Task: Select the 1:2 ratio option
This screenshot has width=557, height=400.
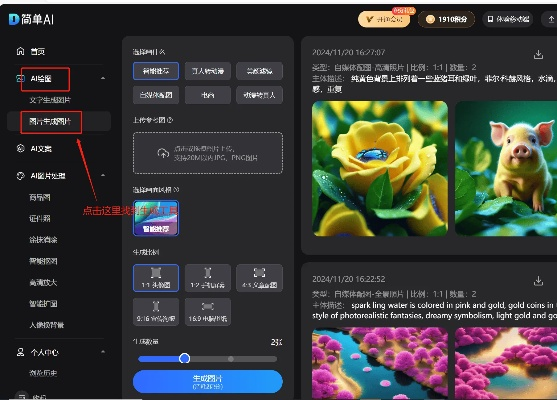Action: [x=208, y=278]
